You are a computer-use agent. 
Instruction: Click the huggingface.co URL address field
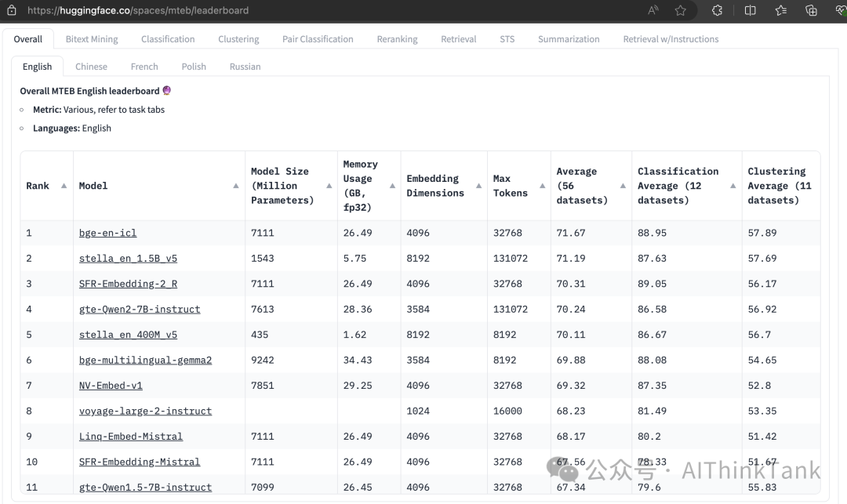point(138,10)
